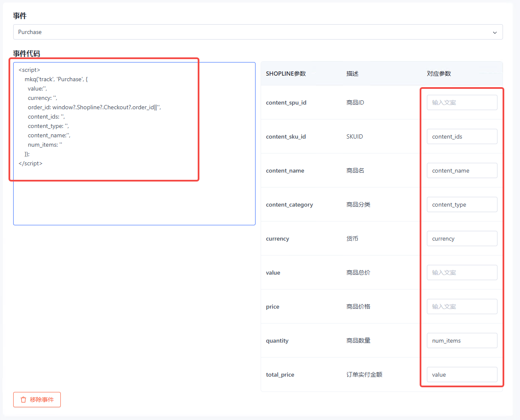Click the content_type line in the code
The height and width of the screenshot is (420, 520).
click(x=48, y=126)
